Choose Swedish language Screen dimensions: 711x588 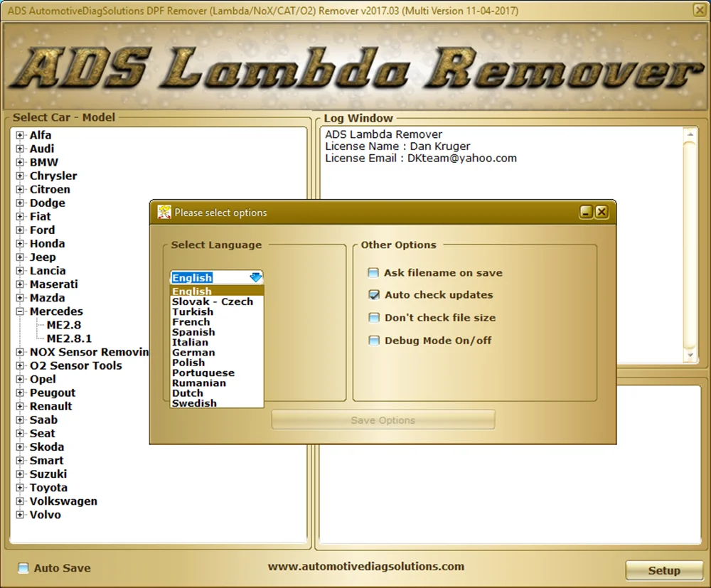(217, 403)
